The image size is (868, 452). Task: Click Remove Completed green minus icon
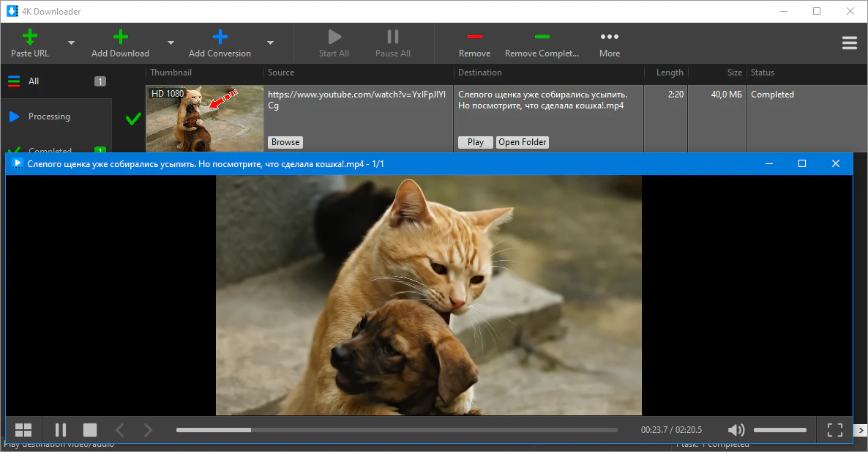coord(542,37)
